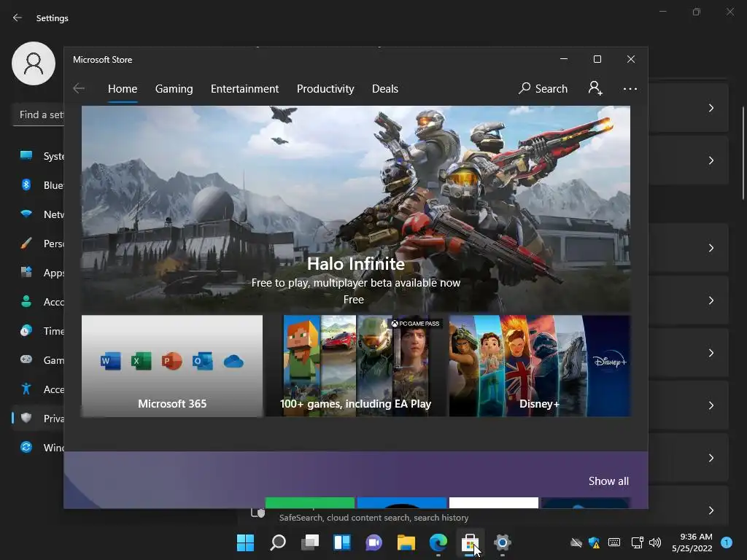
Task: Open taskbar Search
Action: coord(278,542)
